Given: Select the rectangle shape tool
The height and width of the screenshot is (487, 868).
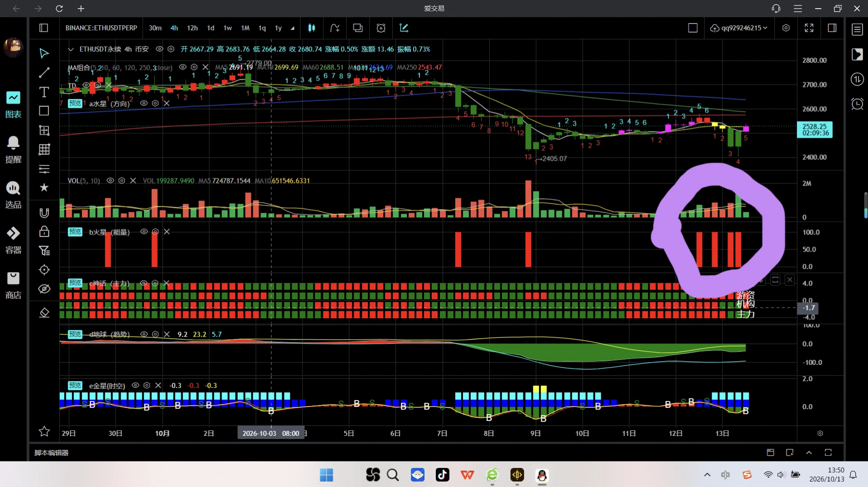Looking at the screenshot, I should (44, 111).
